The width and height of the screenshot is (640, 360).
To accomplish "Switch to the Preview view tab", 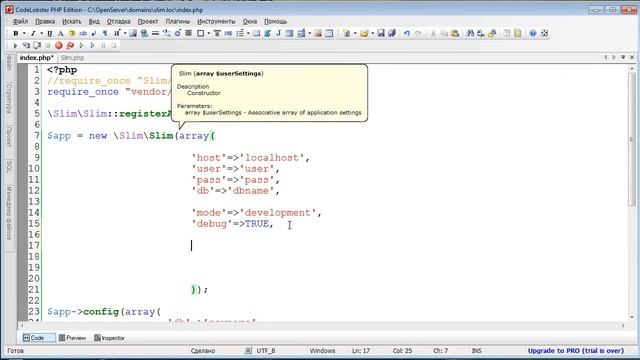I will coord(73,338).
